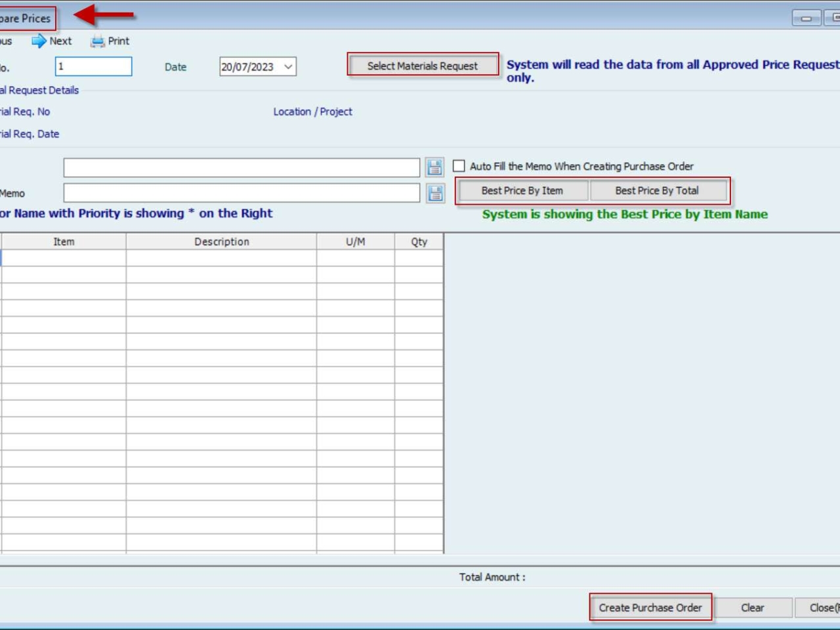Click the upper long memo text field
The height and width of the screenshot is (630, 840).
241,167
